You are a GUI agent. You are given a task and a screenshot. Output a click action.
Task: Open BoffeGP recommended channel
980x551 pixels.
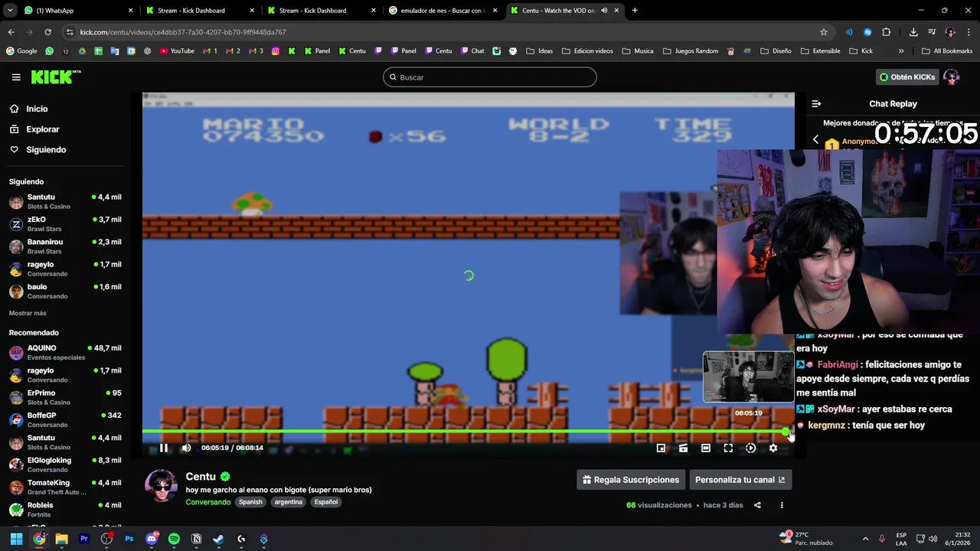tap(65, 420)
